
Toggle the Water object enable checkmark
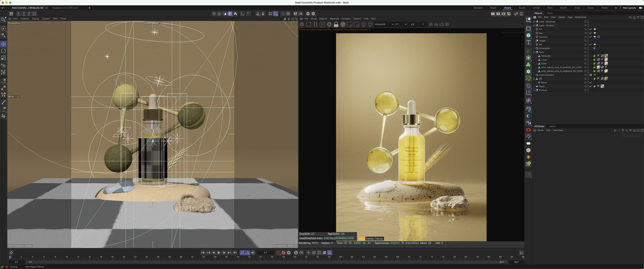point(591,86)
